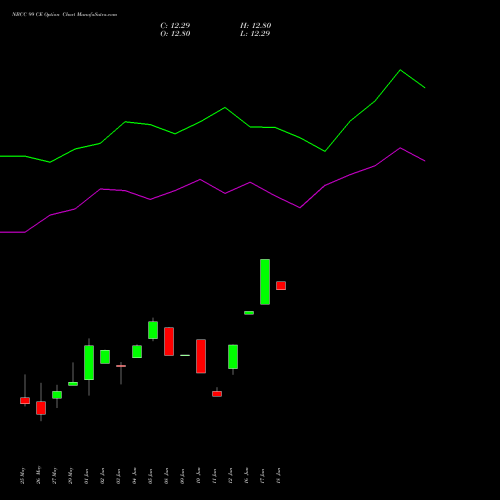Click the peak of the purple line

400,148
